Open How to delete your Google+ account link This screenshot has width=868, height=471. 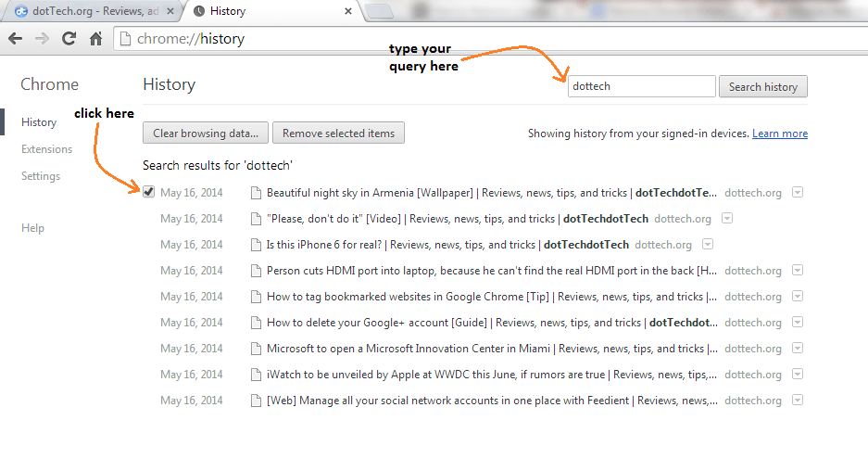pyautogui.click(x=492, y=323)
